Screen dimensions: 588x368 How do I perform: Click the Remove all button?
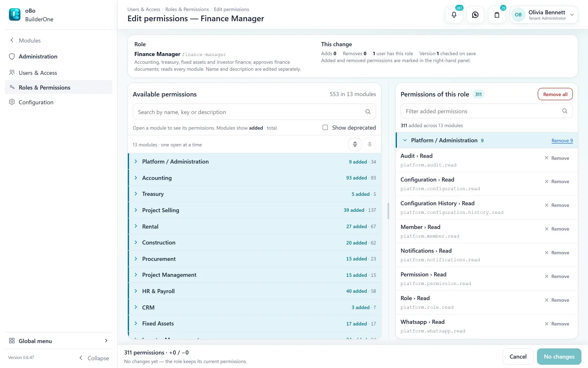click(x=555, y=94)
